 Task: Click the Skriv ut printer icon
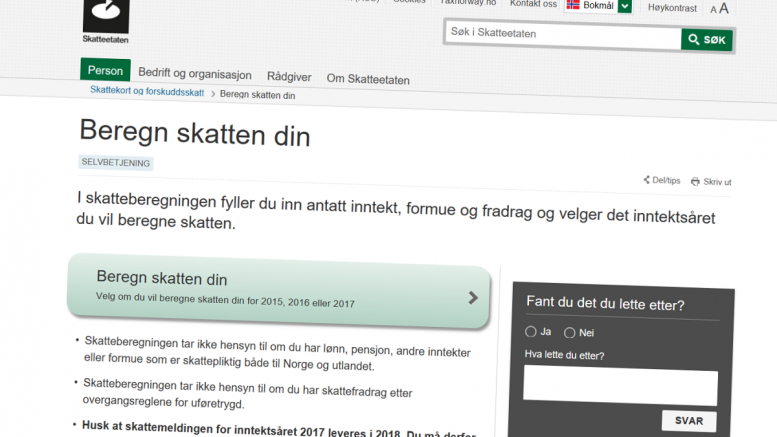coord(695,181)
